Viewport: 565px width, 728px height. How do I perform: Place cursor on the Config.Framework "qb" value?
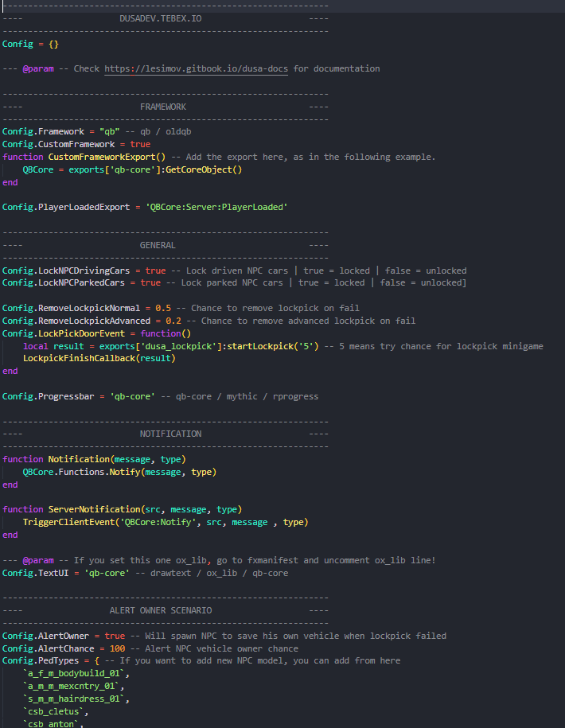point(104,131)
